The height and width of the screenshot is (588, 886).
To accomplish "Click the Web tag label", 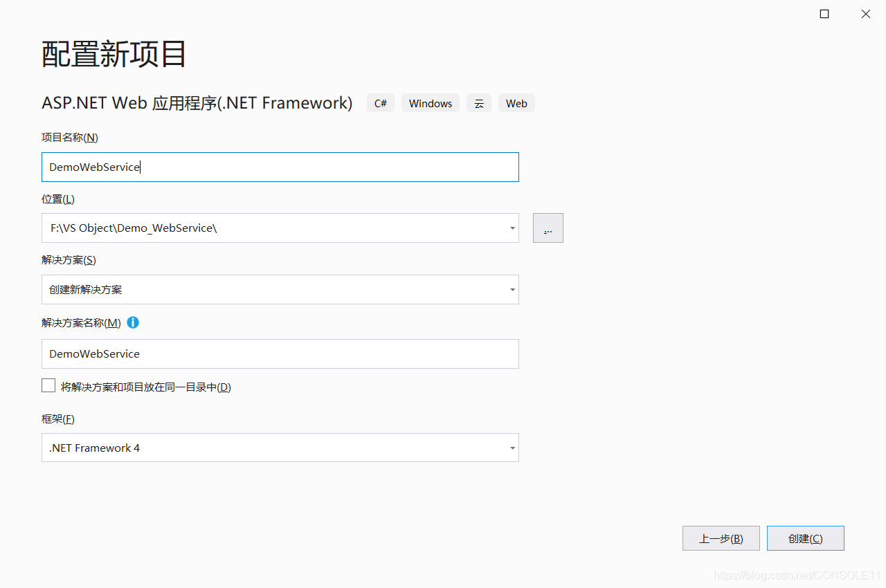I will [x=516, y=103].
